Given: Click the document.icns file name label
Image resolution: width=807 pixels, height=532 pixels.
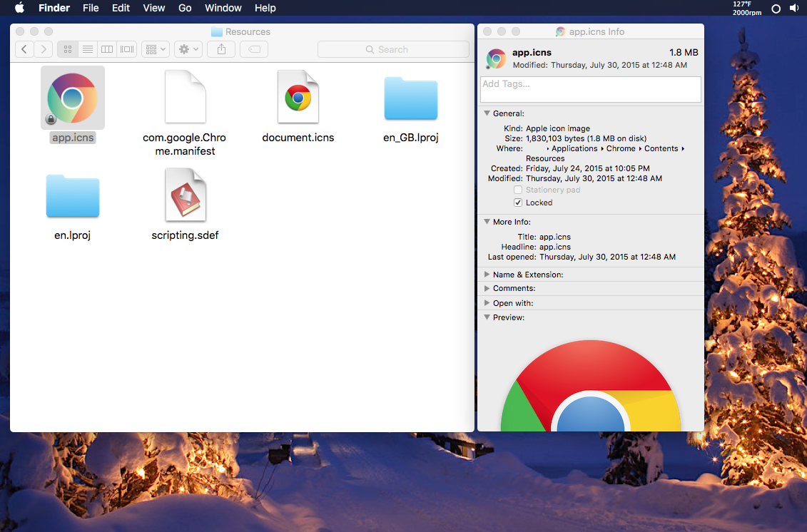Looking at the screenshot, I should [x=298, y=138].
